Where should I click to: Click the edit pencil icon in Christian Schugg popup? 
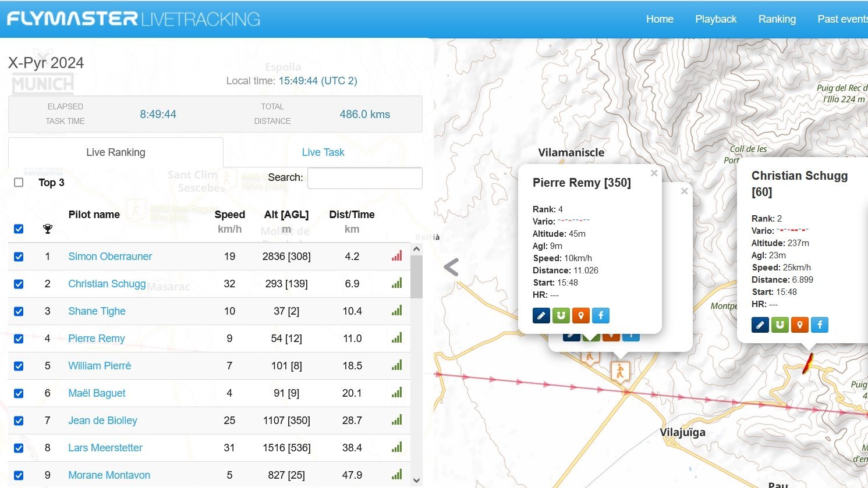pos(760,325)
